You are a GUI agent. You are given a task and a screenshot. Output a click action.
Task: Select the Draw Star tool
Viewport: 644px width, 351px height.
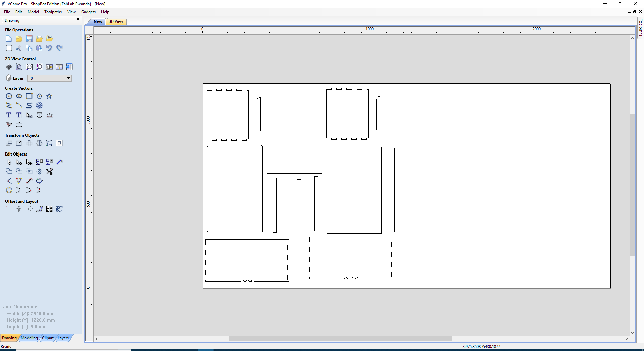49,96
